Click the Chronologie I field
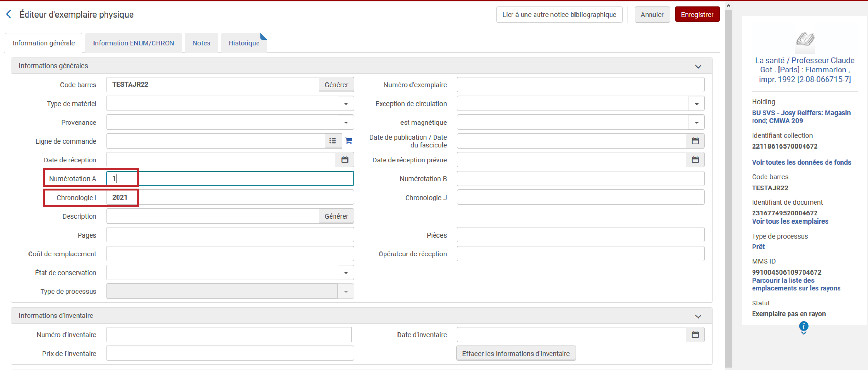The image size is (868, 370). [x=230, y=197]
